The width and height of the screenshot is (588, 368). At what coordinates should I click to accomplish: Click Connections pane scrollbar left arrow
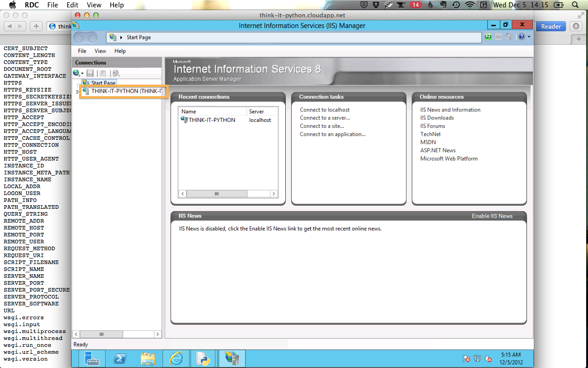tap(77, 334)
